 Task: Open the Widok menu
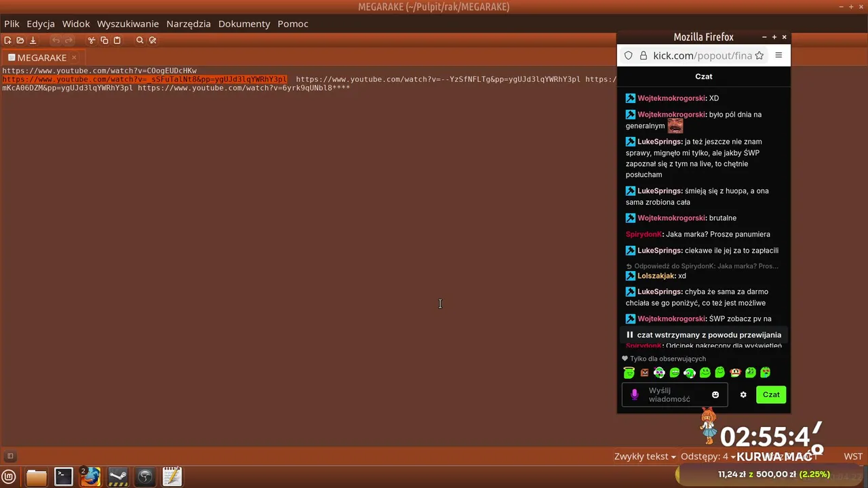pyautogui.click(x=76, y=24)
